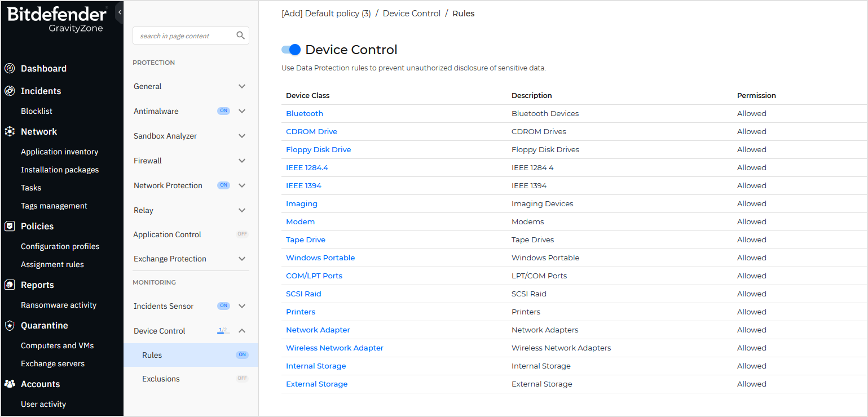This screenshot has height=417, width=868.
Task: Select the Reports icon
Action: click(10, 285)
